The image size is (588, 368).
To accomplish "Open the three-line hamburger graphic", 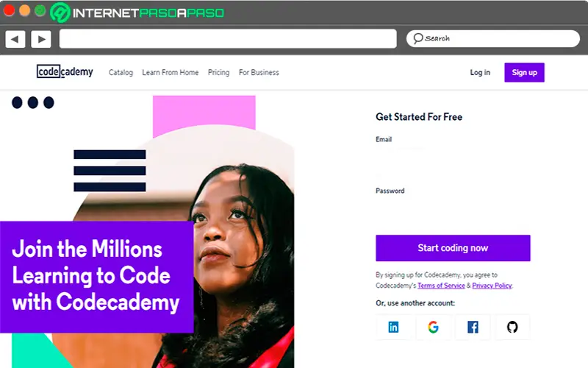I will pos(110,171).
